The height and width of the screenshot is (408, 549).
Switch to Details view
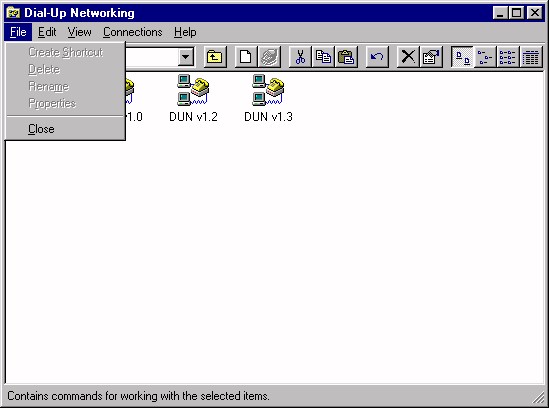tap(531, 57)
